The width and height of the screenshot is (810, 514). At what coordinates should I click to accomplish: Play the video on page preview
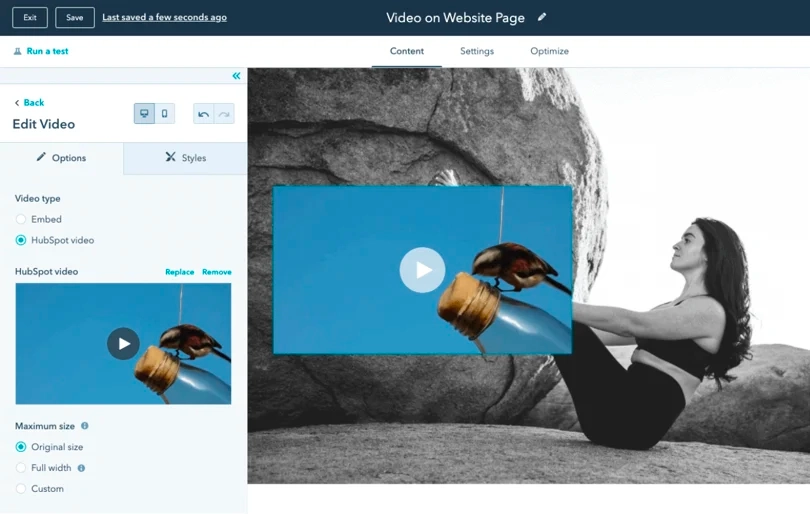(x=422, y=270)
